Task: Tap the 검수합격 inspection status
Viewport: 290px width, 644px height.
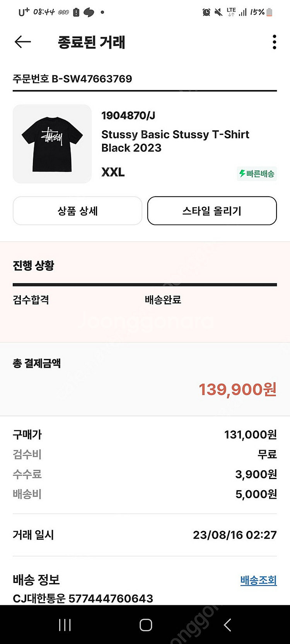Action: pos(31,300)
